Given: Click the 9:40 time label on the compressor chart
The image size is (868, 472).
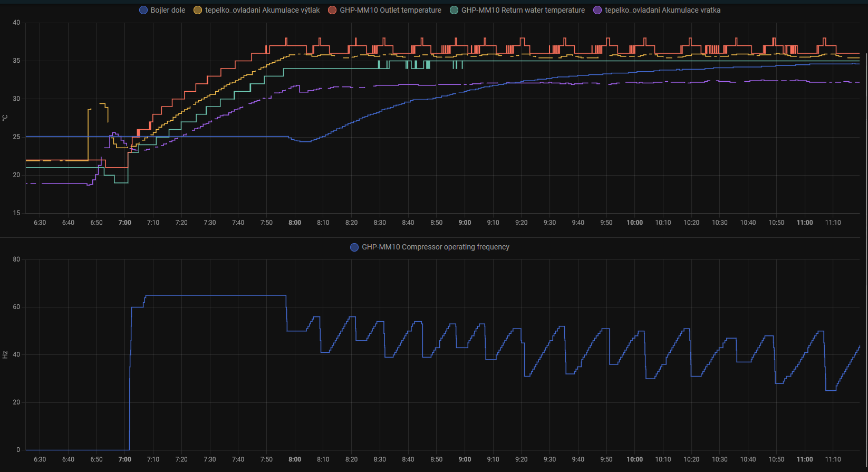Looking at the screenshot, I should (x=578, y=459).
